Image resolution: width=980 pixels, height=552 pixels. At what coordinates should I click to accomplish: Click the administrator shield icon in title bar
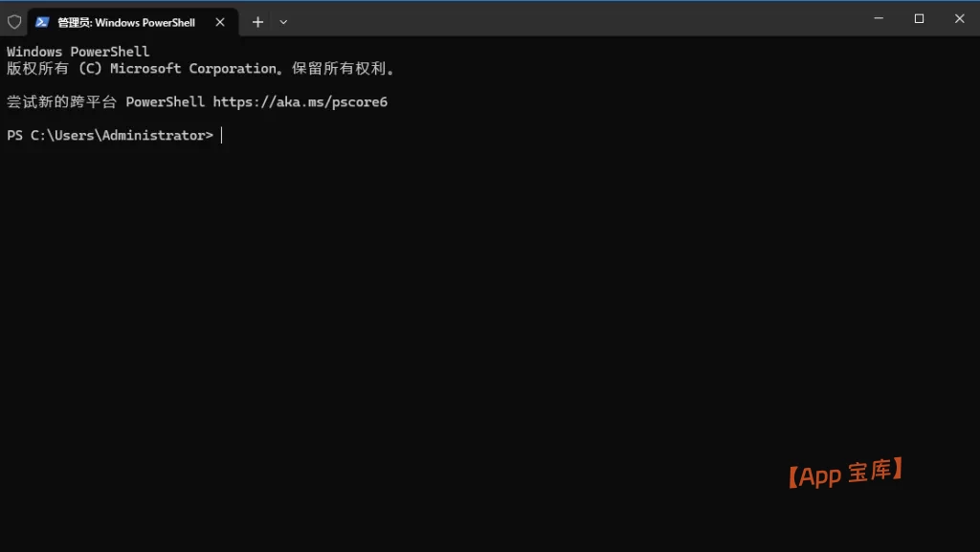[x=14, y=21]
